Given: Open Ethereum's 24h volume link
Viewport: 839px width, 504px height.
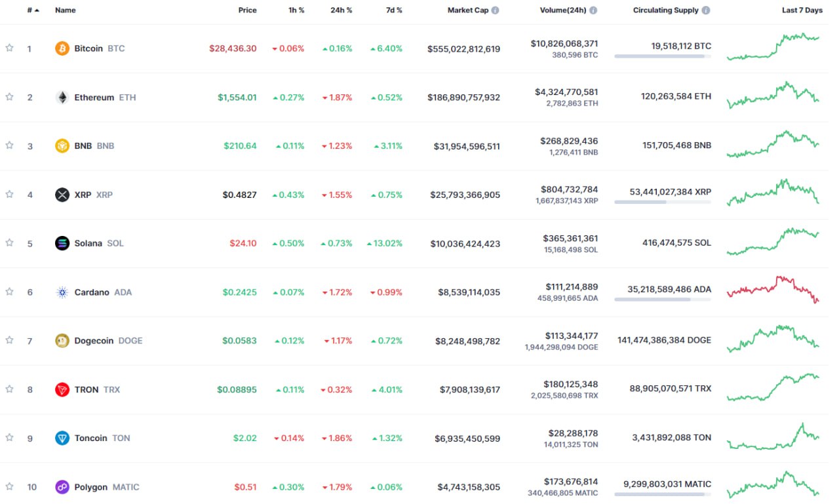Looking at the screenshot, I should tap(566, 92).
